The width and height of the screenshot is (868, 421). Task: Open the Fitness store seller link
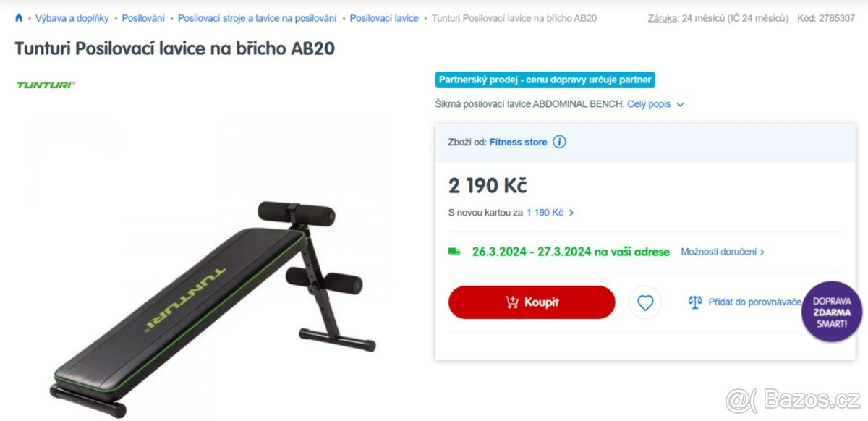[x=518, y=142]
